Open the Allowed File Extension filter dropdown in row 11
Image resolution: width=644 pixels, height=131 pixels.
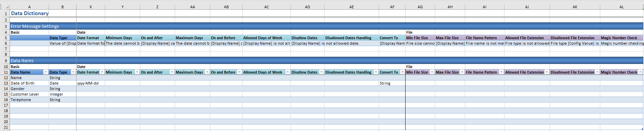tap(547, 72)
